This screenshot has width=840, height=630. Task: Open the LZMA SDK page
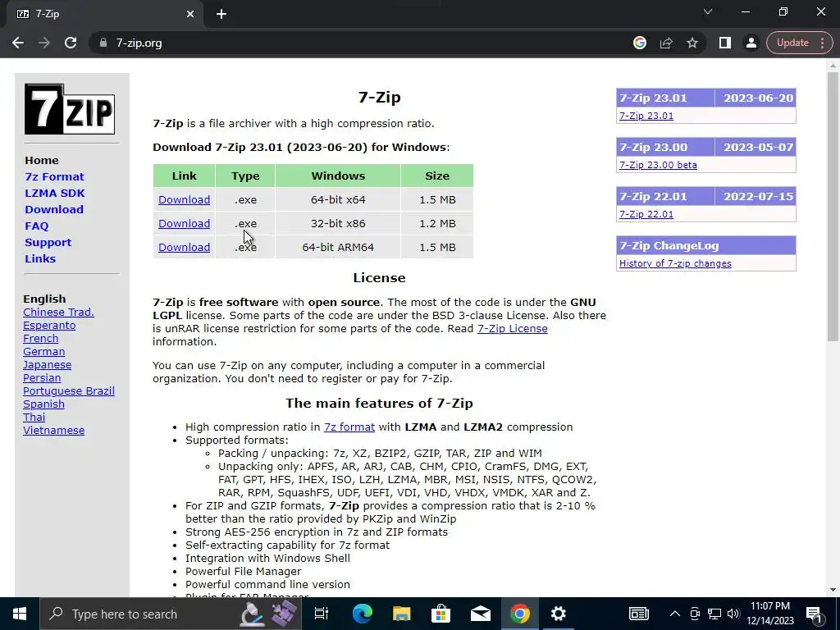55,193
